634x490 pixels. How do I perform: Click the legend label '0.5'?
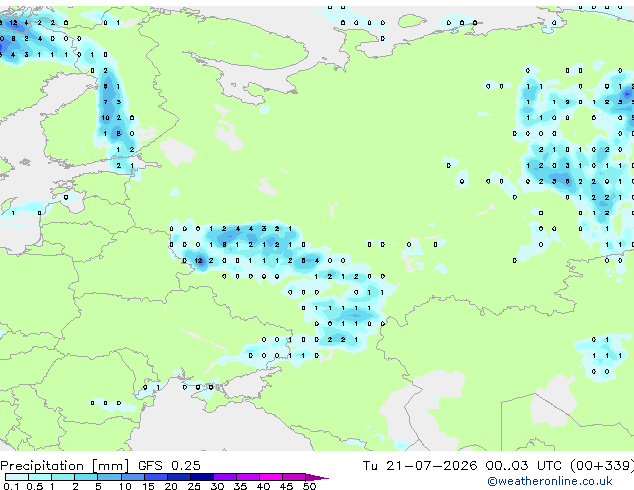point(34,486)
